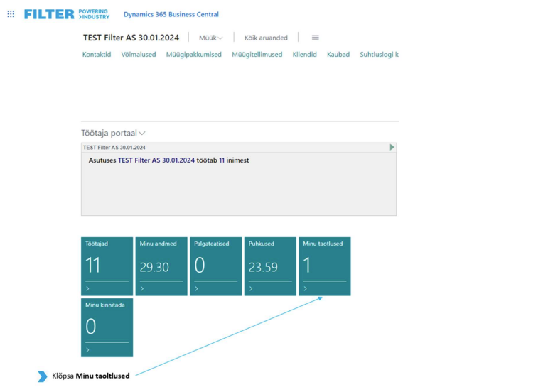Viewport: 548px width, 392px height.
Task: Click the chevron arrow on Palgateatised tile
Action: pyautogui.click(x=197, y=289)
